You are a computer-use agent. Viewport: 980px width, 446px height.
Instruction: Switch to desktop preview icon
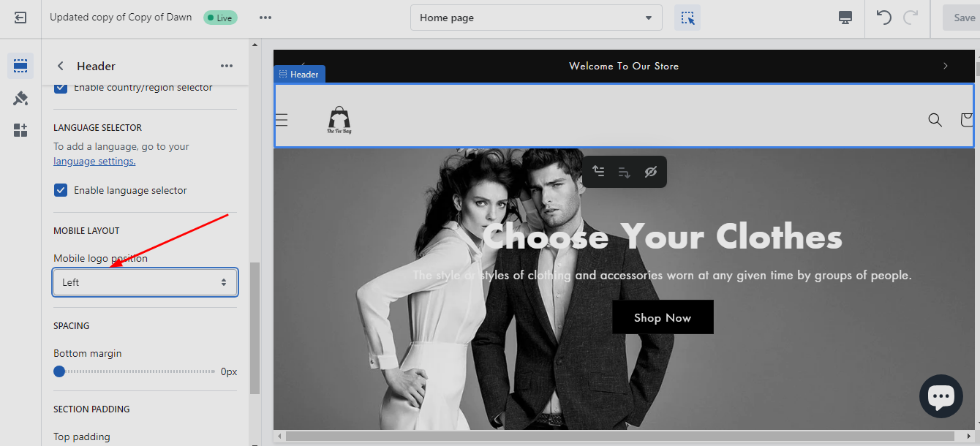click(845, 18)
